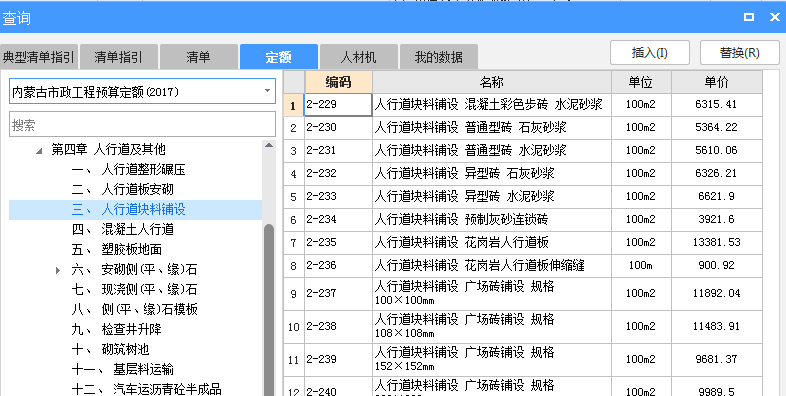Select code cell 2-234
The height and width of the screenshot is (396, 786).
[338, 220]
